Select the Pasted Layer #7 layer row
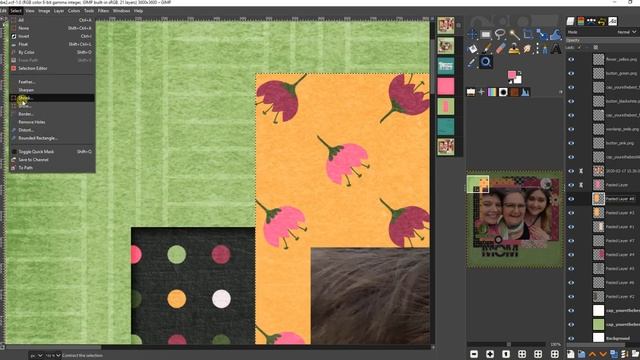This screenshot has width=640, height=360. point(602,240)
